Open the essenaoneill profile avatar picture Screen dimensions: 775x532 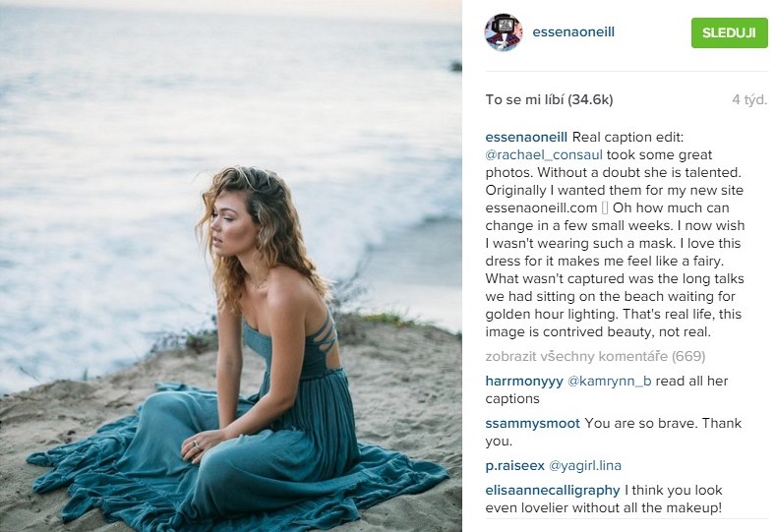pyautogui.click(x=503, y=32)
